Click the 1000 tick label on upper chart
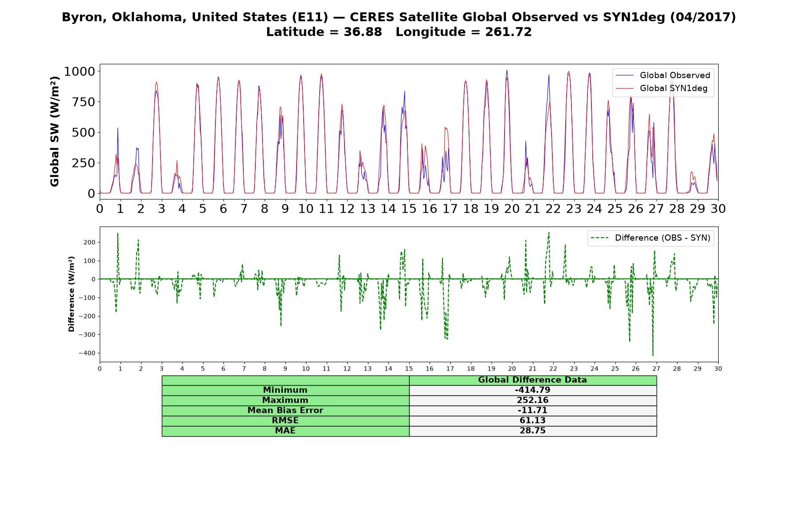The width and height of the screenshot is (798, 532). tap(79, 71)
